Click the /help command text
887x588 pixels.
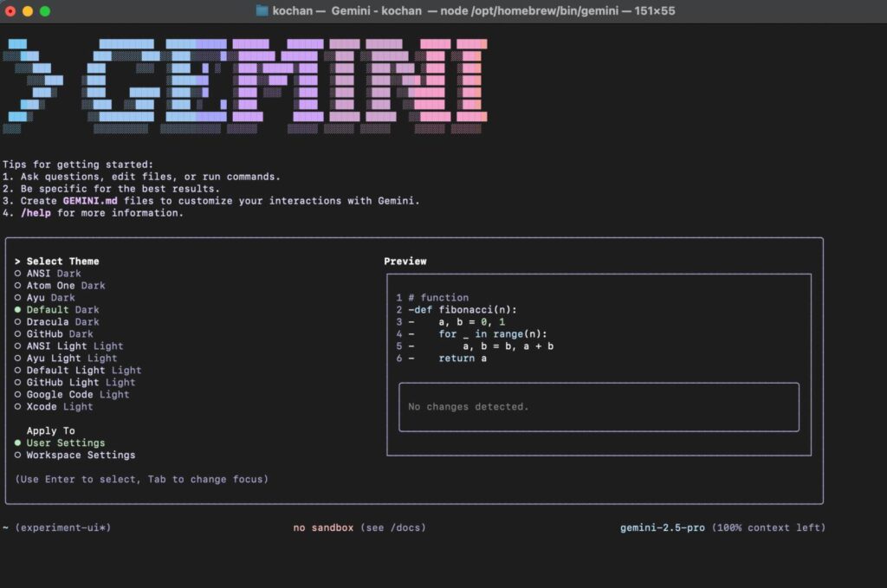(x=36, y=213)
